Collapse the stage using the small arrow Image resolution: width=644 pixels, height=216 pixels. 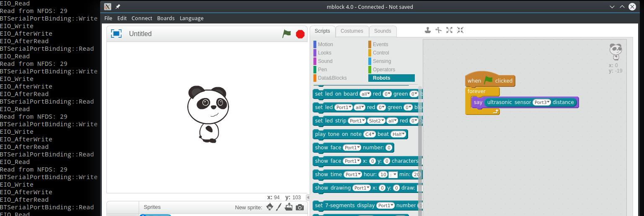point(308,197)
